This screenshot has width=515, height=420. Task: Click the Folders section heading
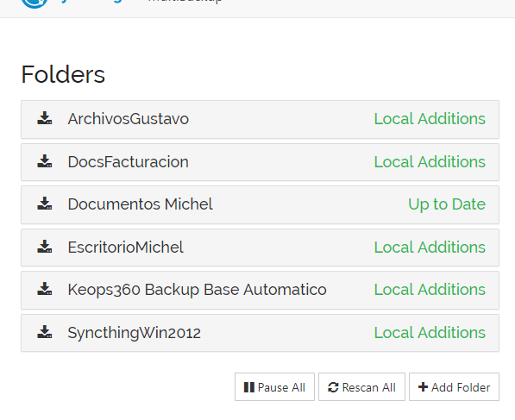(63, 74)
